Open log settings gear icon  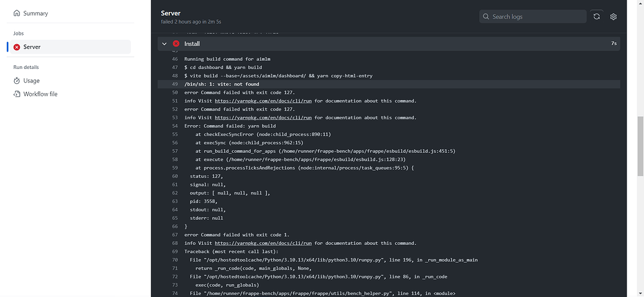pyautogui.click(x=613, y=17)
